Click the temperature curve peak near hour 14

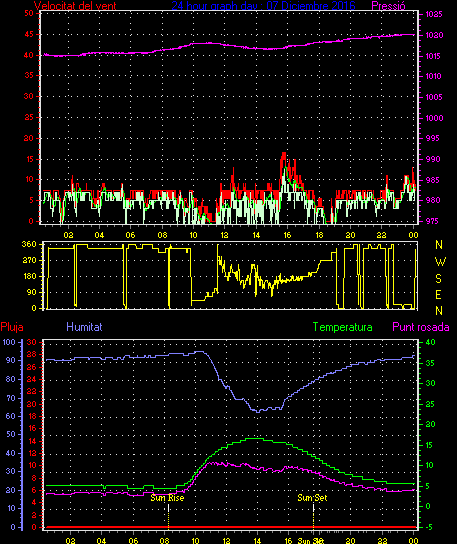point(256,439)
